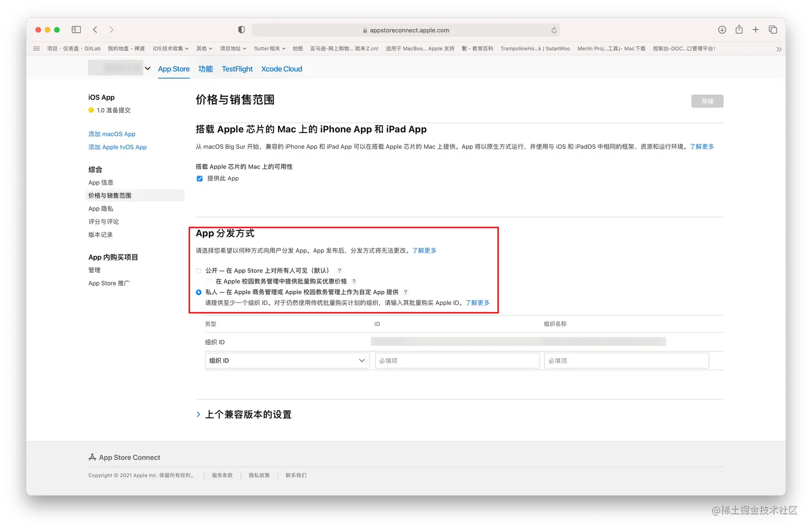Switch to the TestFlight tab
The width and height of the screenshot is (812, 530).
coord(237,69)
